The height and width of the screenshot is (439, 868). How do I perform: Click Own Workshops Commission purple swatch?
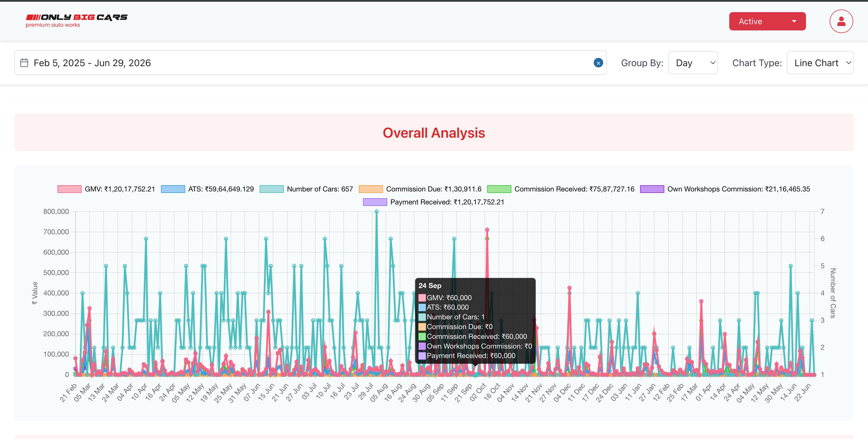point(652,189)
